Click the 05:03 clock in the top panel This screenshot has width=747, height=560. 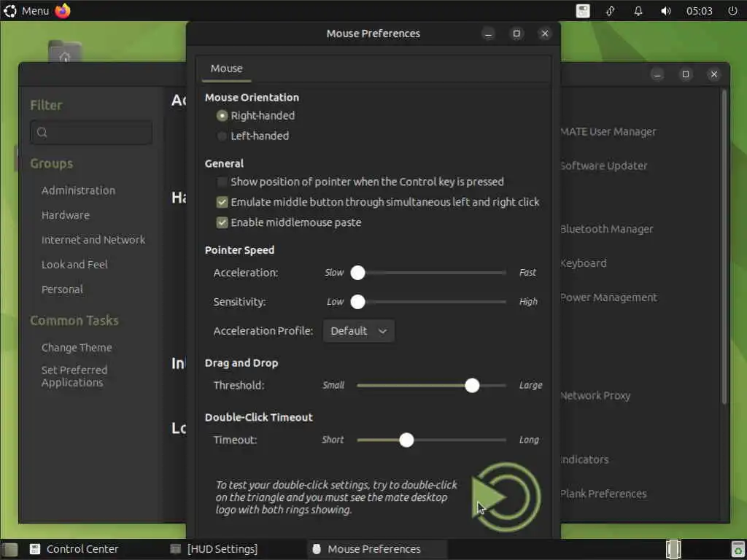(700, 10)
